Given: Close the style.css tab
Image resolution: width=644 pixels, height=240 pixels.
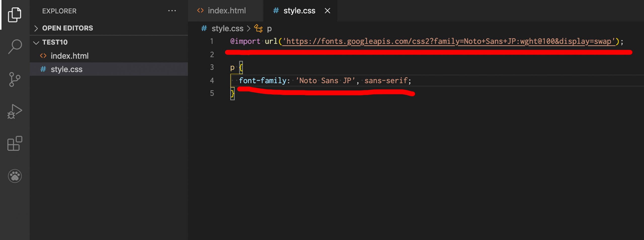Looking at the screenshot, I should (327, 11).
